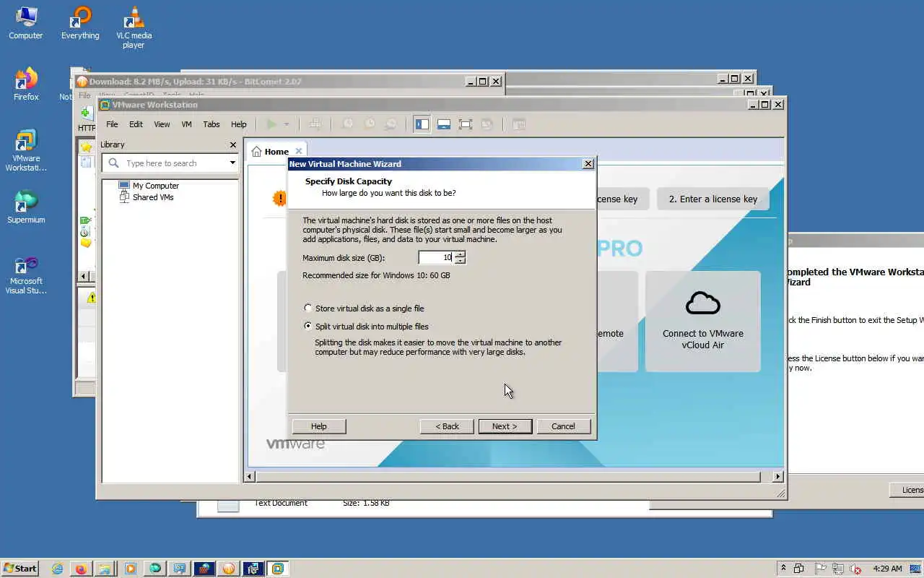Click Connect to VMware vCloud Air tile
Viewport: 924px width, 578px height.
coord(703,322)
